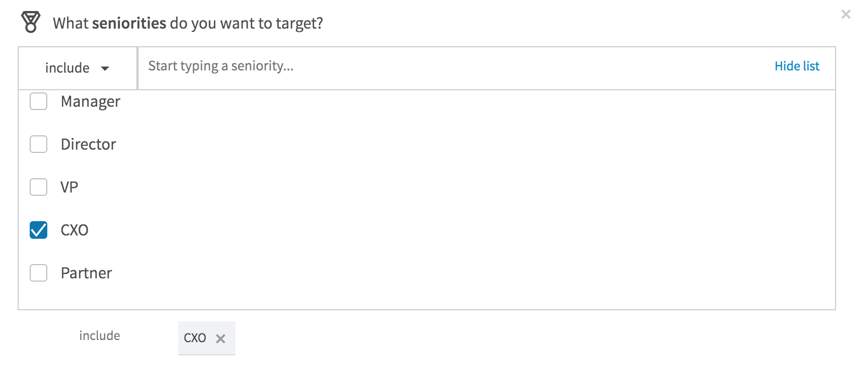Click the CXO selected tag text
This screenshot has height=373, width=868.
[195, 338]
